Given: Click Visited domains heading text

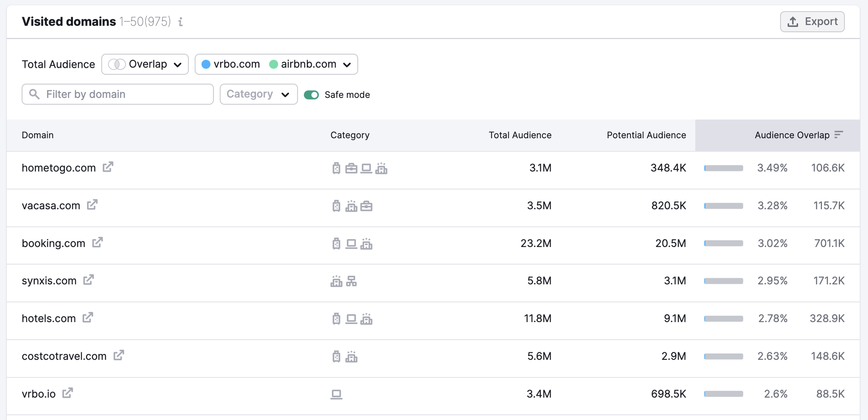Looking at the screenshot, I should (x=69, y=21).
